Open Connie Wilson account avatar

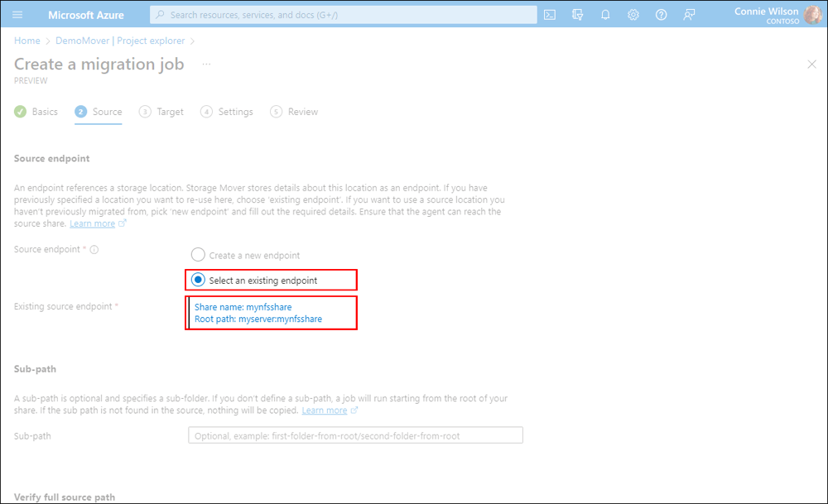[813, 15]
